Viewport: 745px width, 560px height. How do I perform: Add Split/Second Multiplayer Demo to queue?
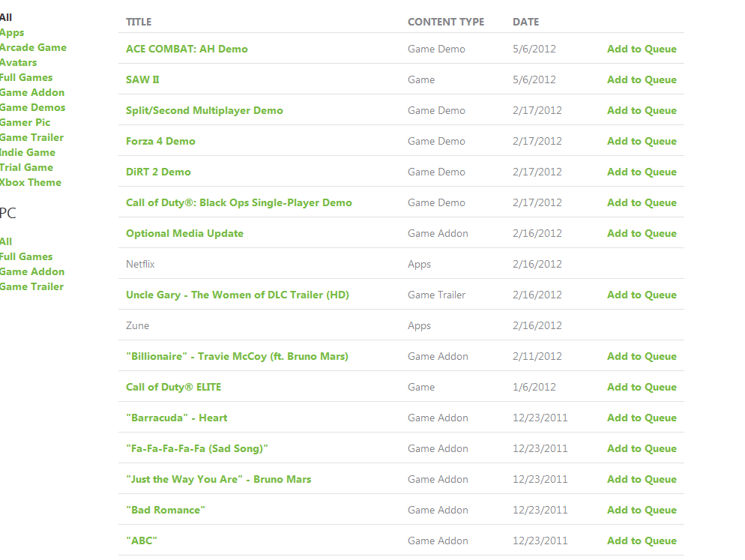point(642,110)
